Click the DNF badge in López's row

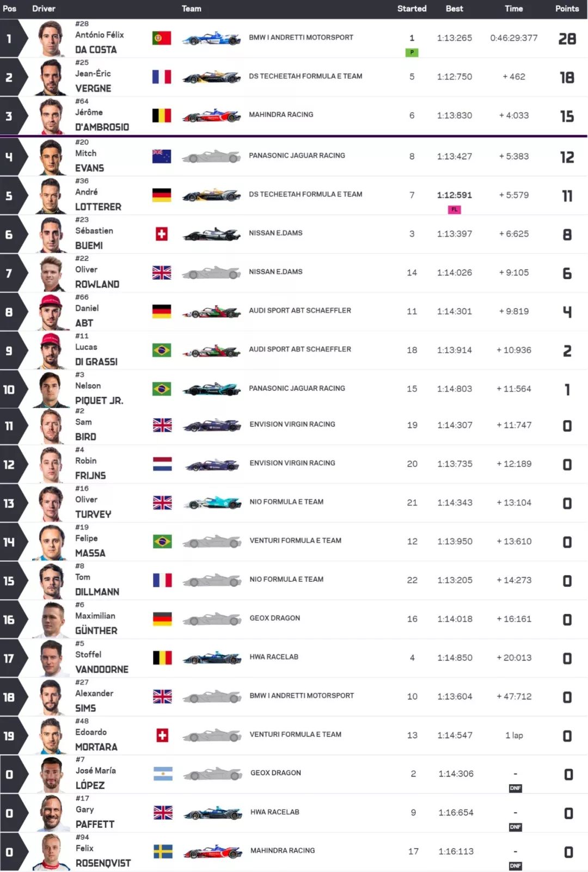[515, 788]
